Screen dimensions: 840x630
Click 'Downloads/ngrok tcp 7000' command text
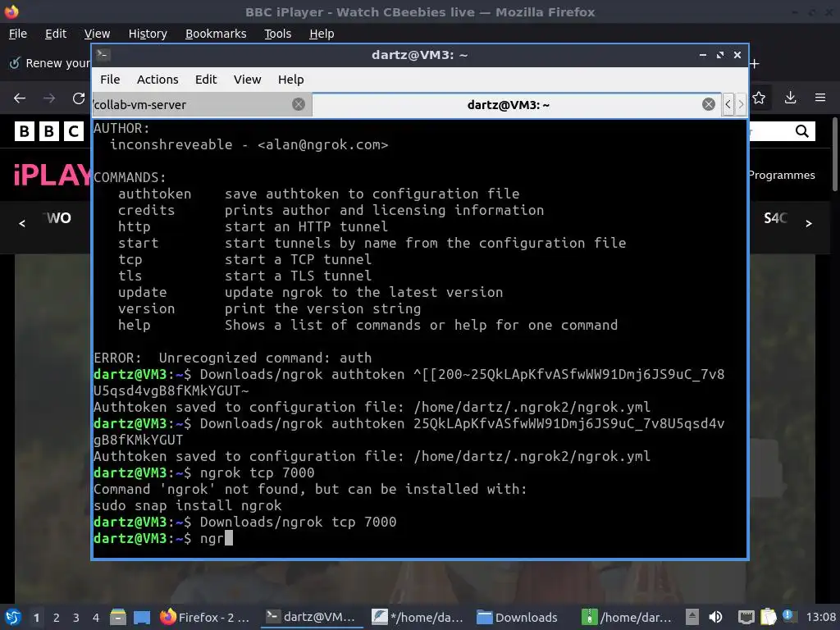(x=299, y=522)
